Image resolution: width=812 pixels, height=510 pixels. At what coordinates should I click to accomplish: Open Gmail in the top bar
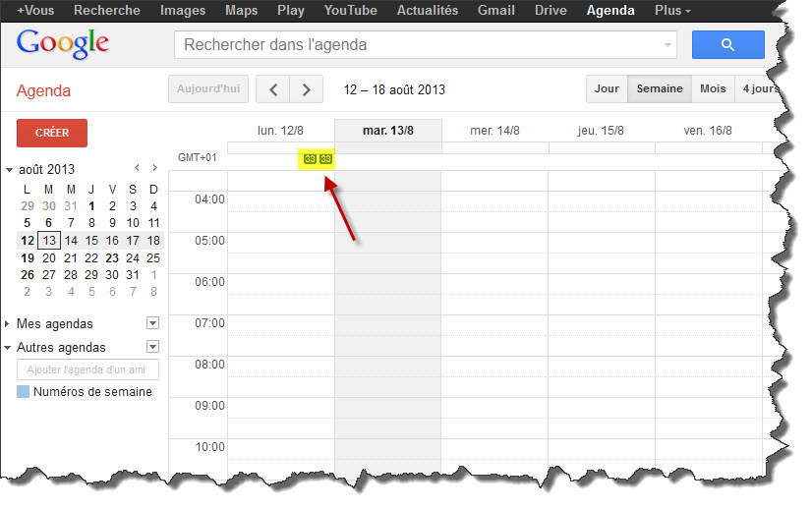pyautogui.click(x=496, y=11)
